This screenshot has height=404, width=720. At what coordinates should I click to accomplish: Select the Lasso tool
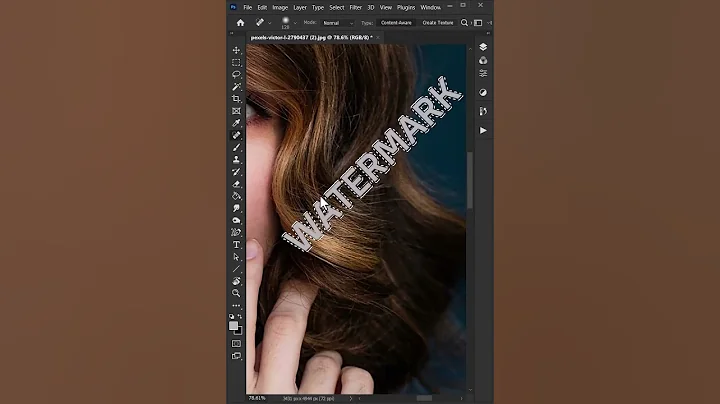pos(236,74)
